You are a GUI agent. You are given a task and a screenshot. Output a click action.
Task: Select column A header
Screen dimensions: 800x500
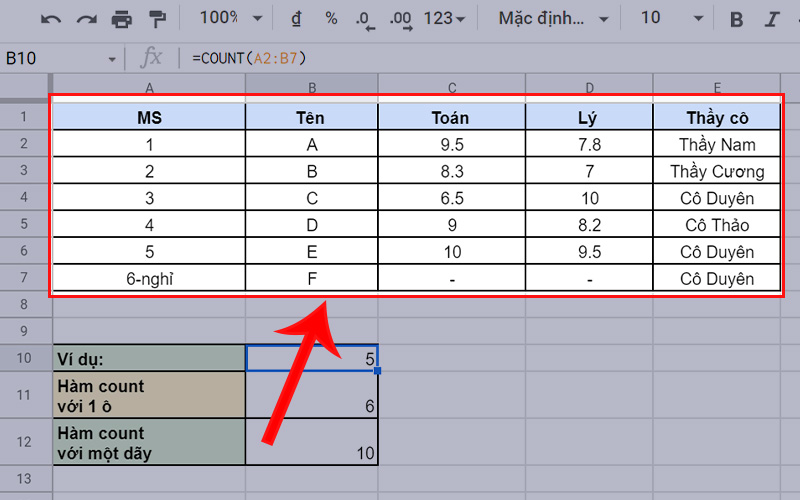149,87
